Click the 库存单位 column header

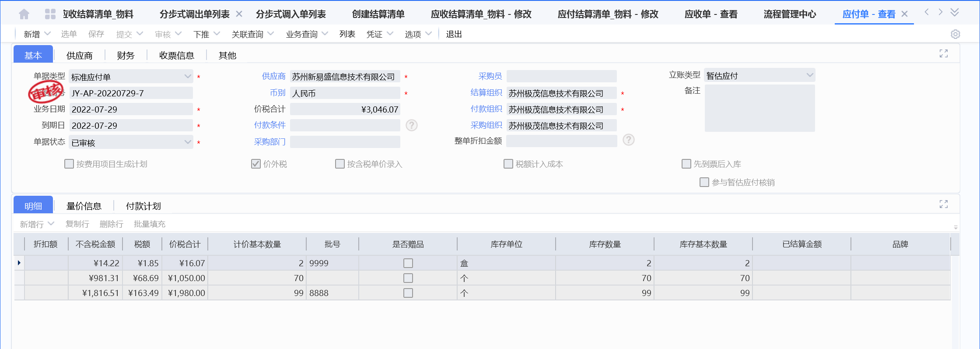pos(507,244)
